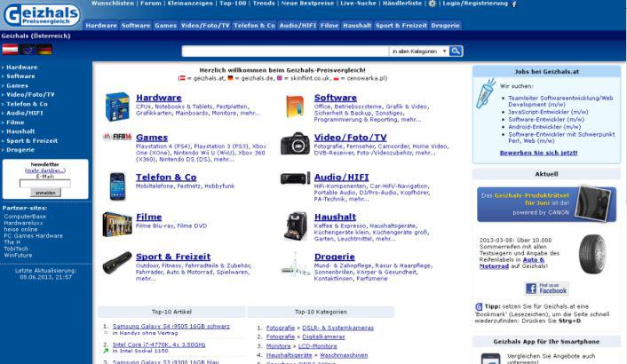The width and height of the screenshot is (627, 364).
Task: Expand Telefon & Co in left sidebar
Action: (27, 104)
